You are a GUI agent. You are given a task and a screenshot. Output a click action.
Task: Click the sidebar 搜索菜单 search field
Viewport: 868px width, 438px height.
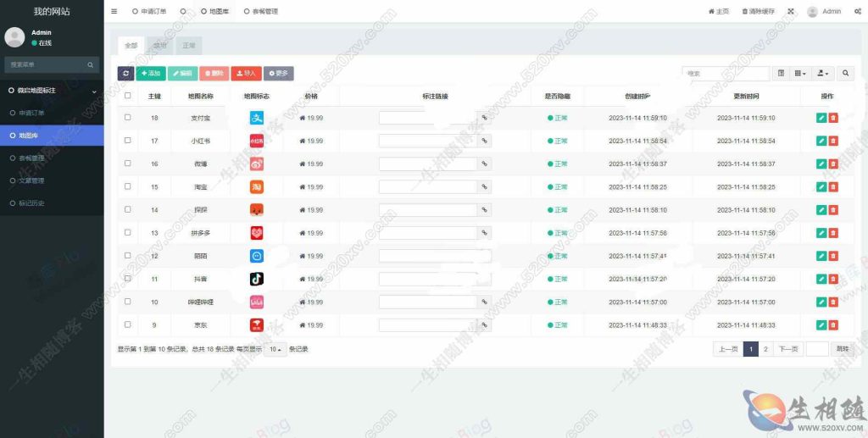46,64
